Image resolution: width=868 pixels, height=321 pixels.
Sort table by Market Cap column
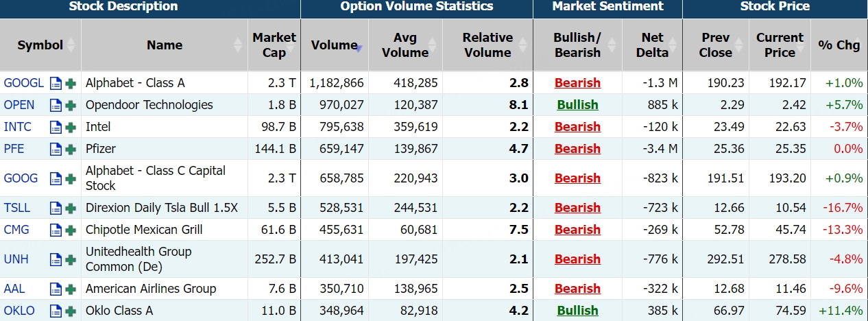click(274, 45)
